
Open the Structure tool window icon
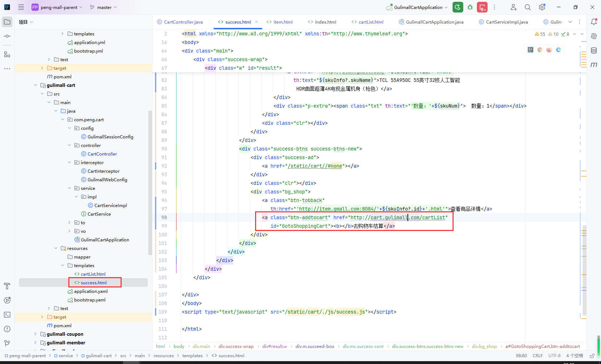[x=7, y=54]
